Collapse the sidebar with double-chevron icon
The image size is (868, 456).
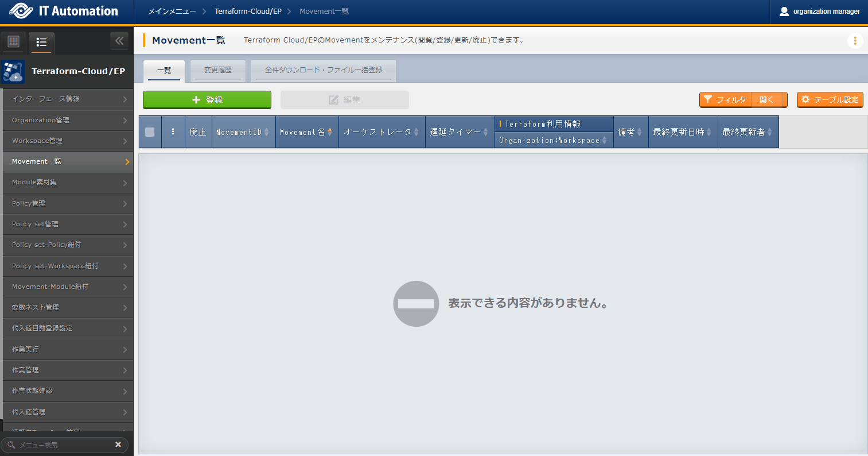click(x=119, y=41)
